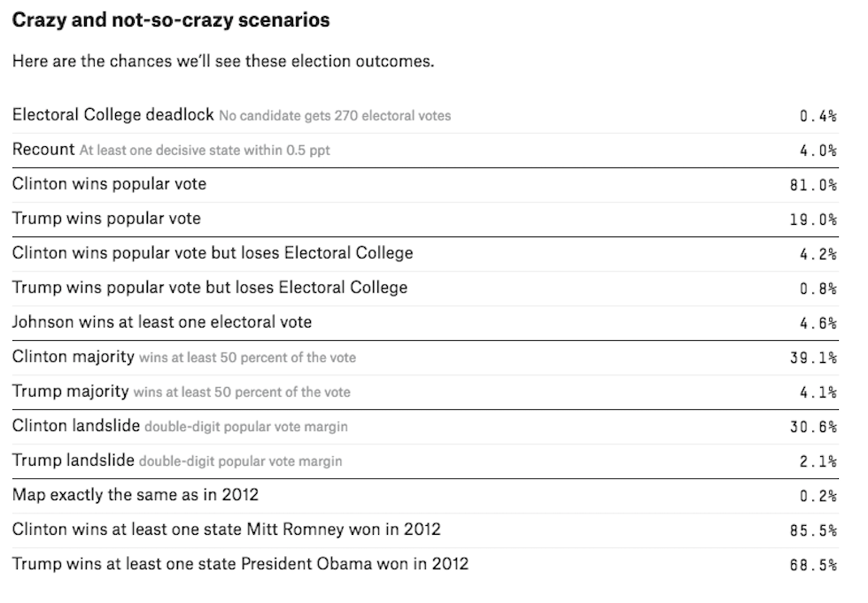Click the election outcomes intro sentence
This screenshot has height=603, width=868.
[223, 63]
